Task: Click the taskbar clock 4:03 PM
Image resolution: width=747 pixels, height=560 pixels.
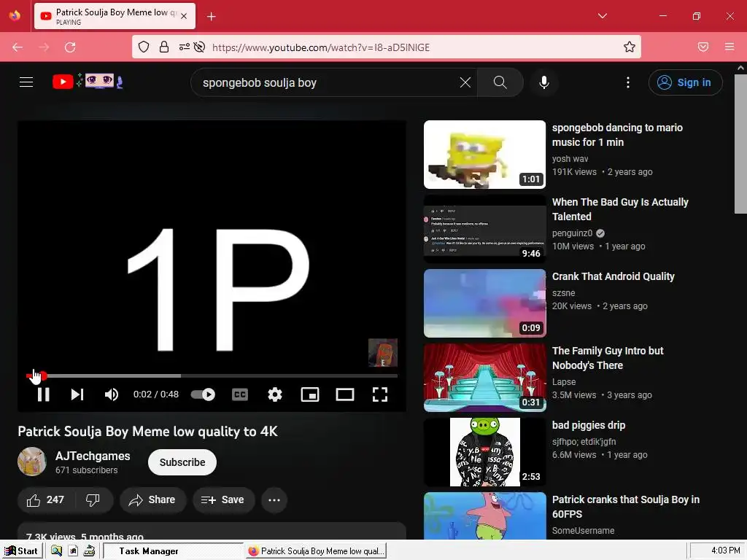Action: coord(726,551)
